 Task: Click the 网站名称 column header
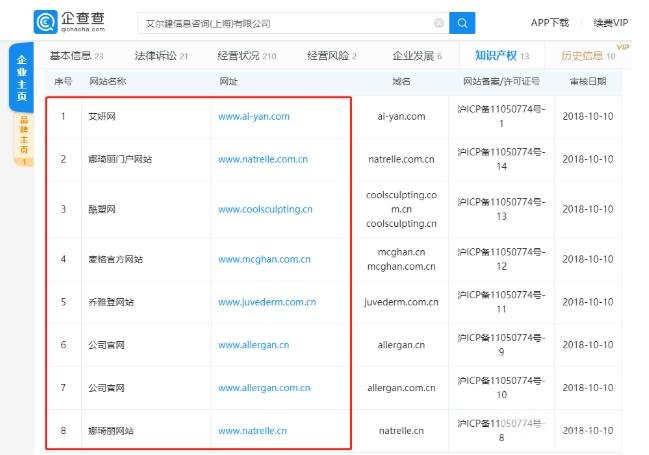[x=108, y=81]
